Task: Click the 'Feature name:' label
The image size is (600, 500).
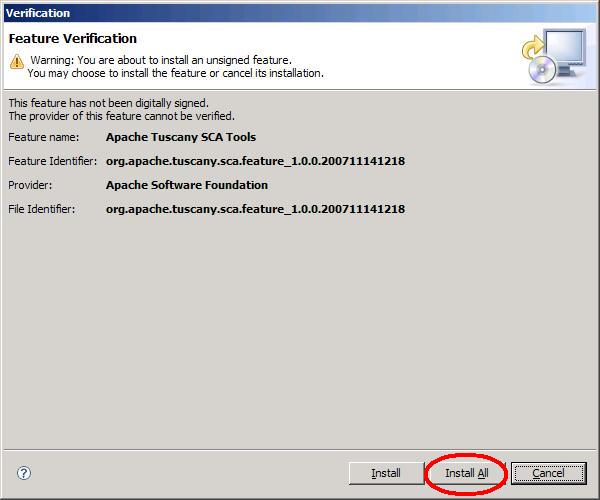Action: [44, 137]
